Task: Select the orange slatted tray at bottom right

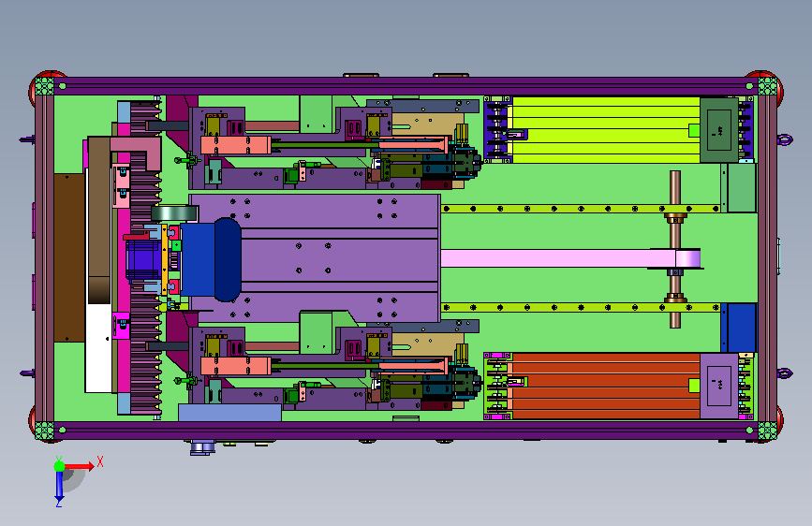Action: point(606,387)
